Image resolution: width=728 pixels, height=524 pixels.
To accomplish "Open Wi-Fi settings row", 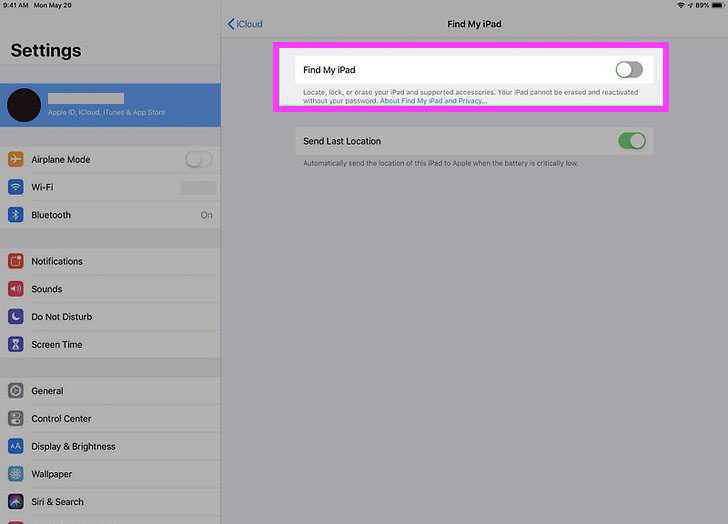I will (x=110, y=187).
